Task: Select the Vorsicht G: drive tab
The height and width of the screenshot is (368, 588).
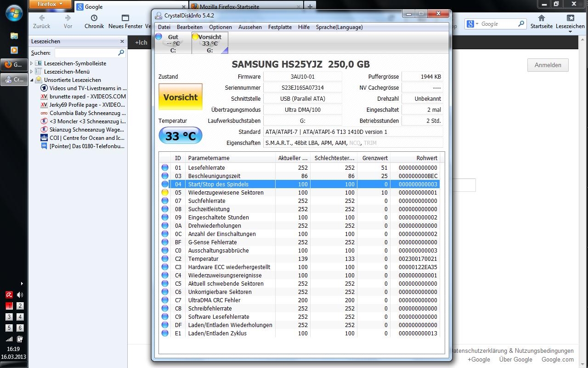Action: click(x=209, y=43)
